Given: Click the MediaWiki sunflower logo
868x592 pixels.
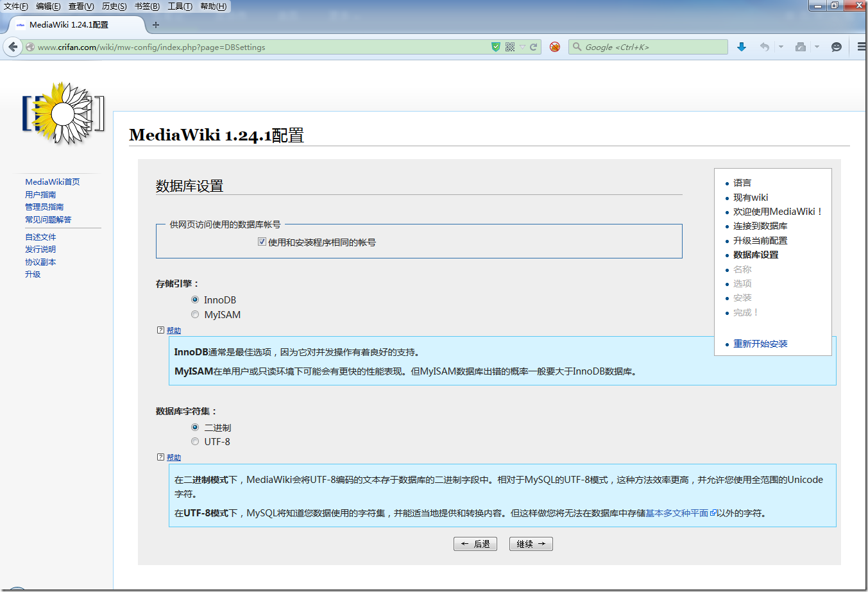Looking at the screenshot, I should coord(63,114).
